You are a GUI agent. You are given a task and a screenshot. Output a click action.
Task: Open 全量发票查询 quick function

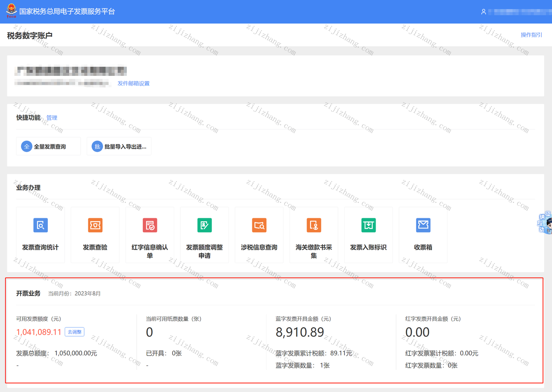click(48, 147)
